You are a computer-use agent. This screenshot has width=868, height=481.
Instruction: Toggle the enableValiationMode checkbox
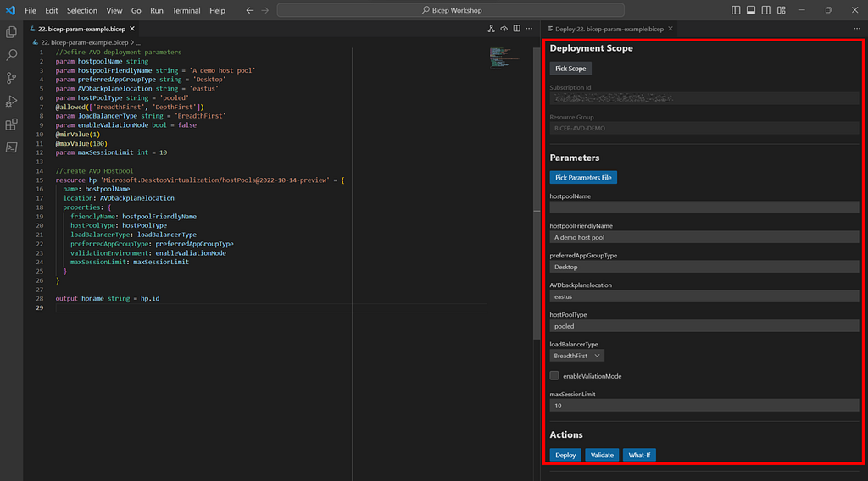point(554,376)
